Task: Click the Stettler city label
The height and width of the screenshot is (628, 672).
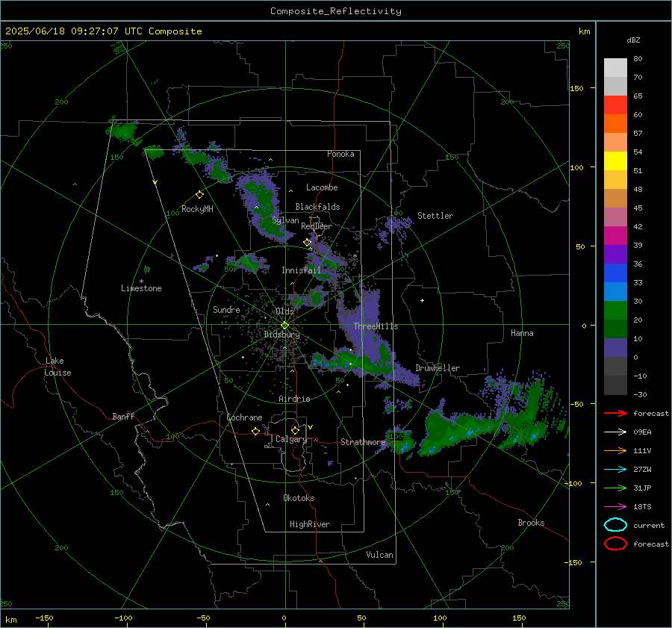Action: pyautogui.click(x=435, y=216)
